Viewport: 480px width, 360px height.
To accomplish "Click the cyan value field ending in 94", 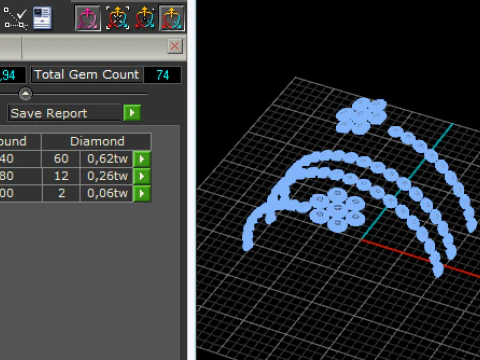I will click(12, 75).
